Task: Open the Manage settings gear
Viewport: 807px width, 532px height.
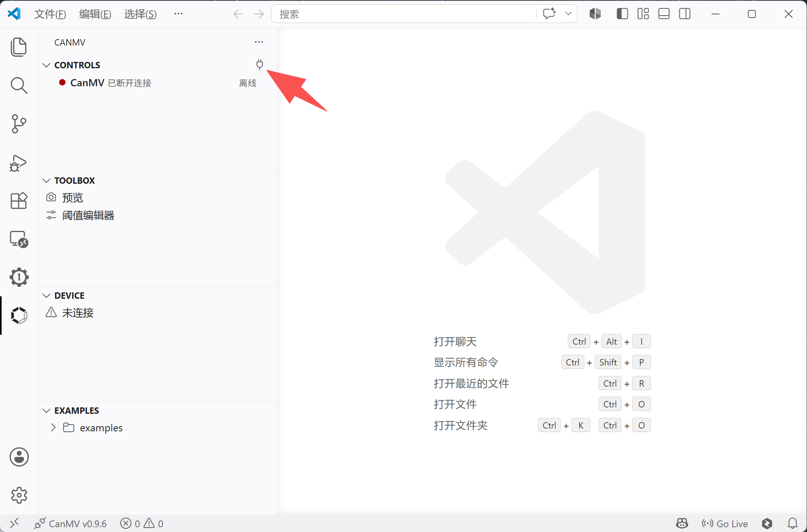Action: pyautogui.click(x=19, y=495)
